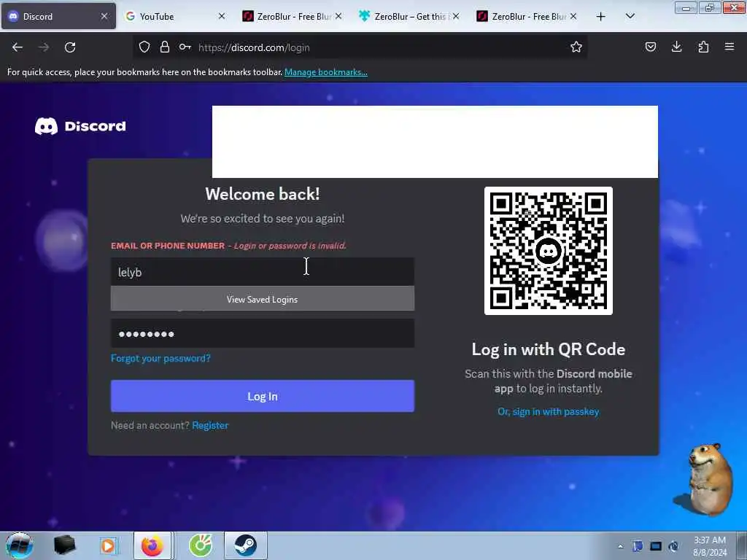List all tabs dropdown arrow
The width and height of the screenshot is (747, 560).
pyautogui.click(x=630, y=16)
